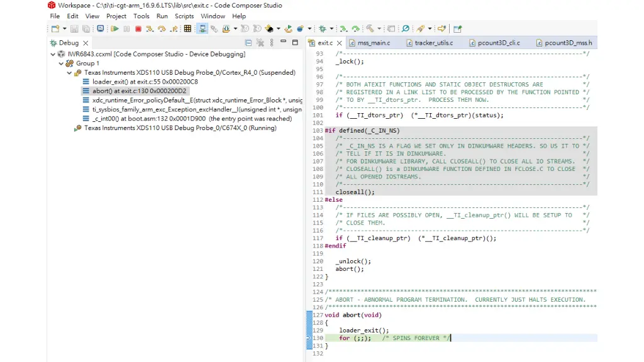Resume execution with the green Resume button

tap(114, 29)
